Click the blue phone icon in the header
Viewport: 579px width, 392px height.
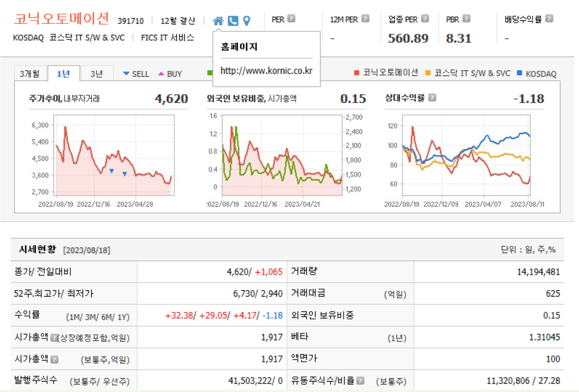(232, 20)
